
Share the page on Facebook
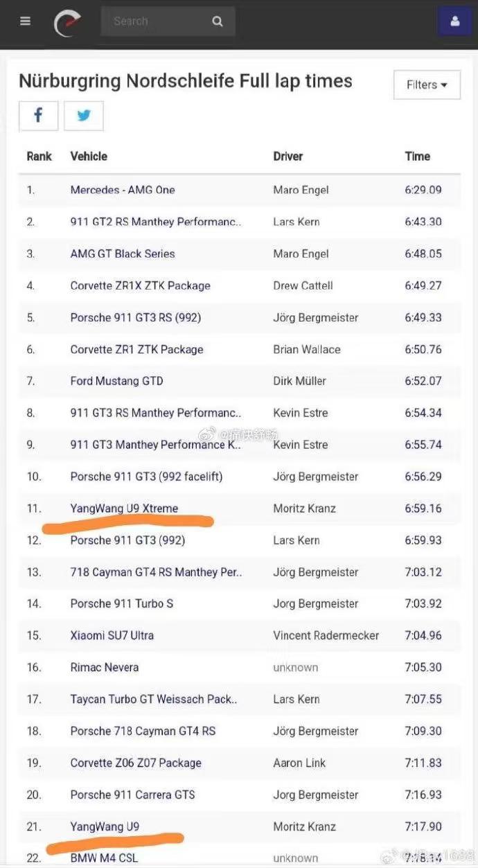click(38, 116)
